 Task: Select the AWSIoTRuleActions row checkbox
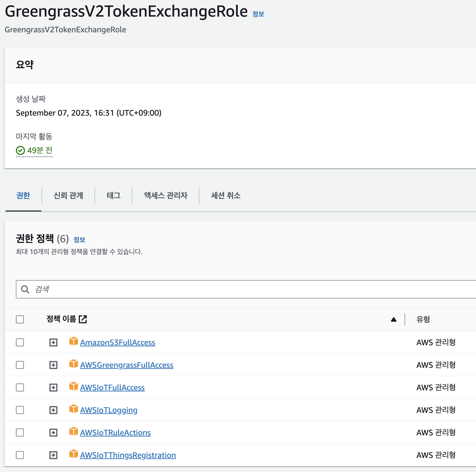[20, 433]
